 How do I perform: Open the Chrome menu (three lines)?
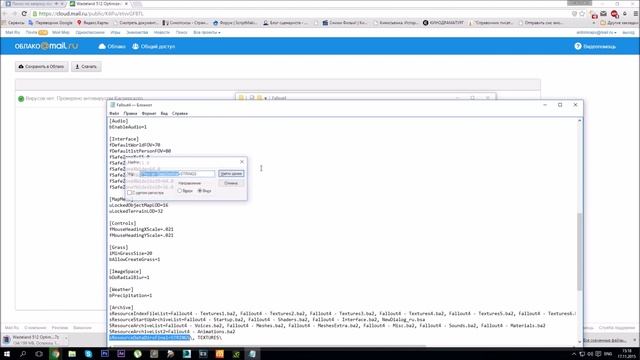point(636,14)
